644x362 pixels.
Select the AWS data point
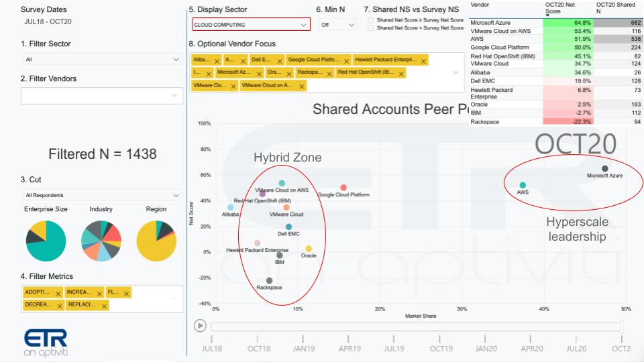(x=523, y=185)
